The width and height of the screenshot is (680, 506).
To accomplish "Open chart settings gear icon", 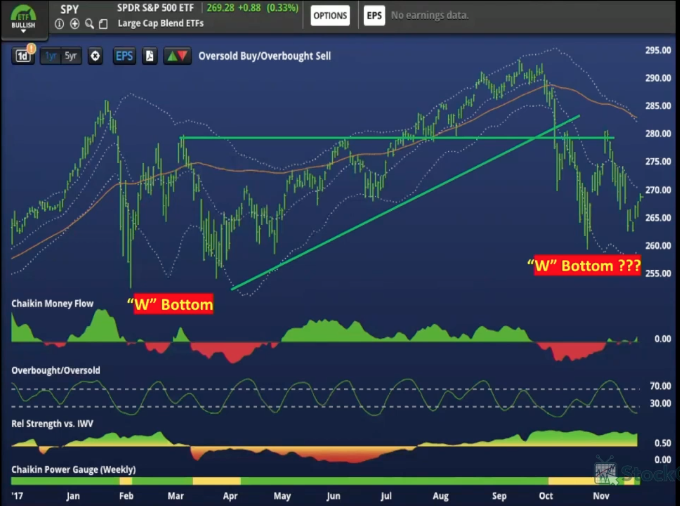I will click(x=95, y=56).
